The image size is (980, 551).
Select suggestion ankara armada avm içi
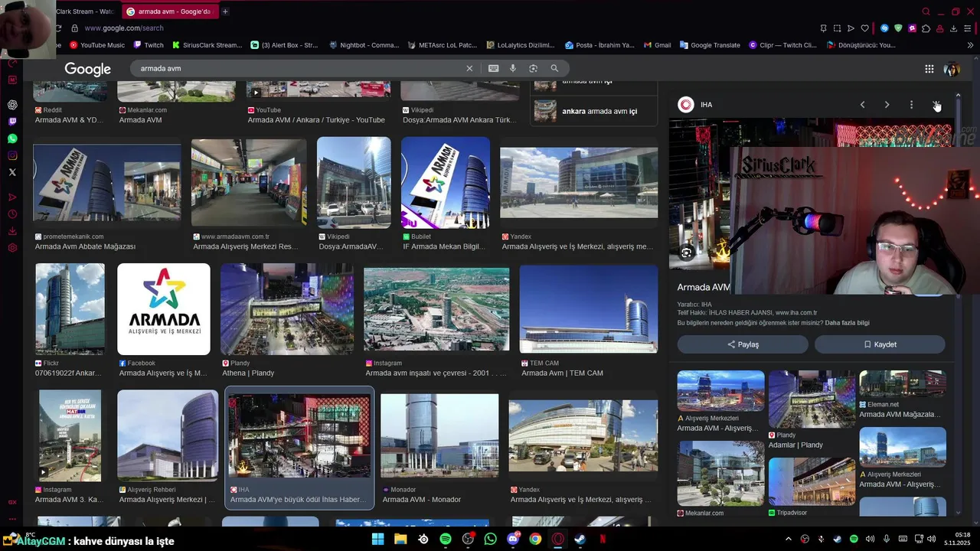[595, 111]
